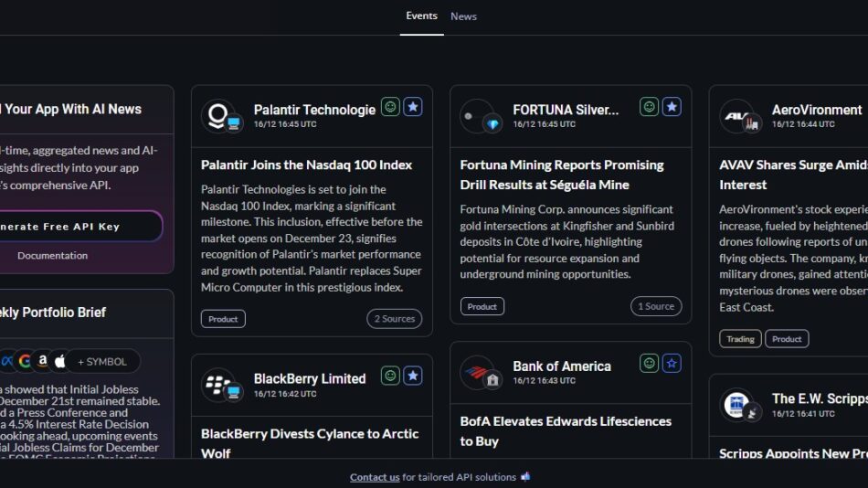Image resolution: width=868 pixels, height=488 pixels.
Task: Open the 2 Sources button
Action: coord(394,319)
